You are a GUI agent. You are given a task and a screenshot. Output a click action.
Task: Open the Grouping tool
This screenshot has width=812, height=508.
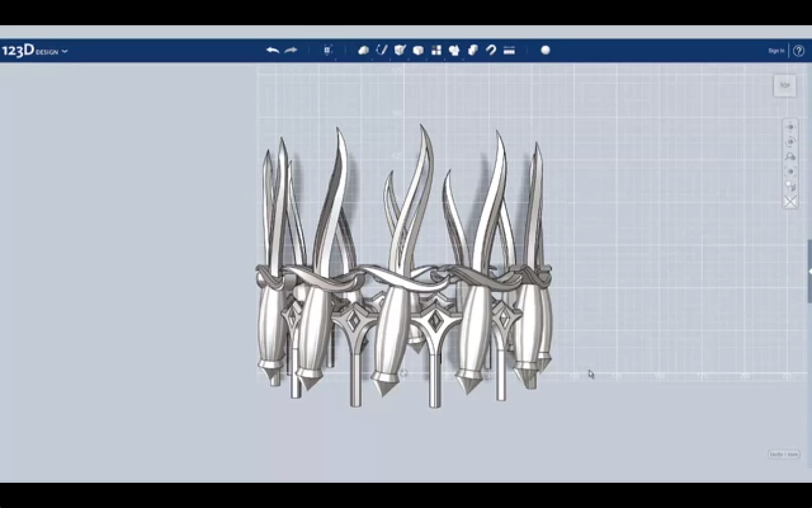coord(454,50)
